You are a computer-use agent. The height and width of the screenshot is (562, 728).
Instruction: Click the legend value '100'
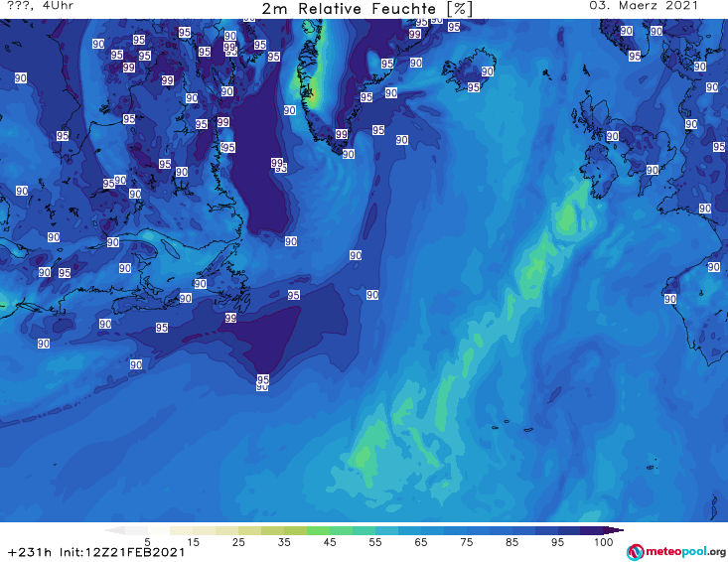click(604, 542)
